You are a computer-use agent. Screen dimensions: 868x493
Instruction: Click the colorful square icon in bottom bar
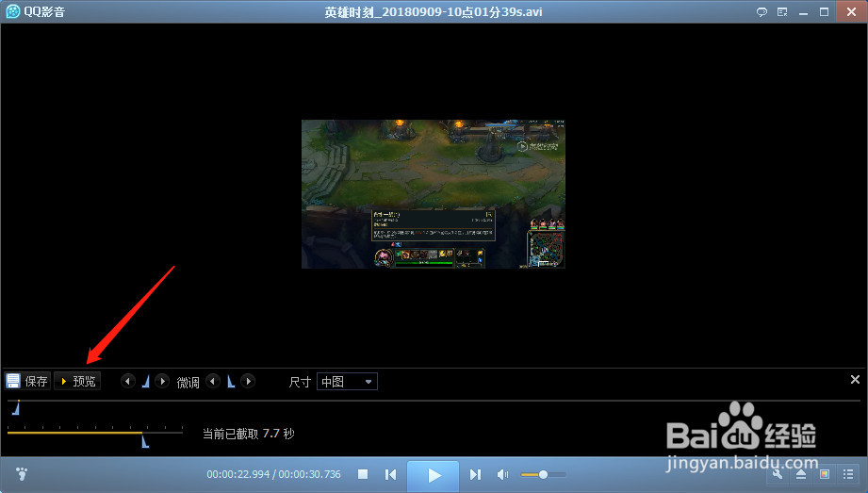click(x=825, y=473)
